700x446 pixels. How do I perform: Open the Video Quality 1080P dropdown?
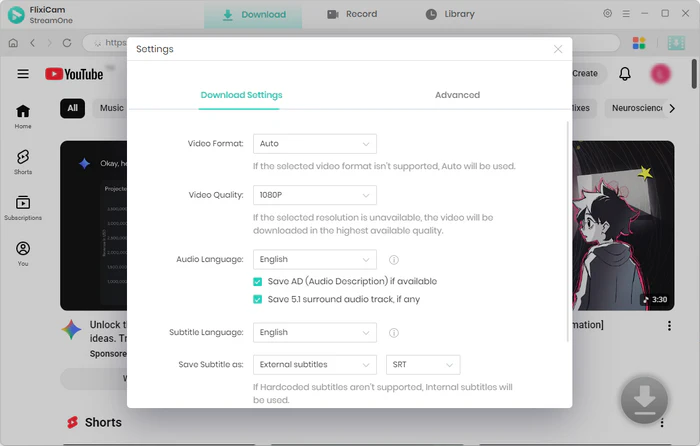tap(314, 195)
